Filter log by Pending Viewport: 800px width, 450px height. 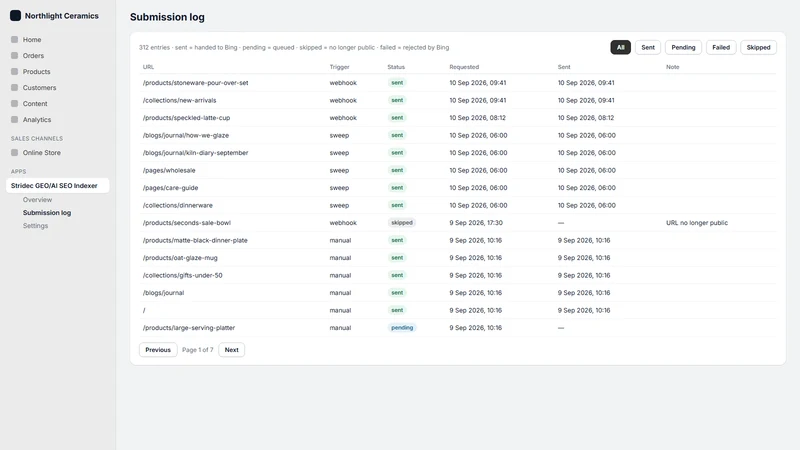click(683, 47)
